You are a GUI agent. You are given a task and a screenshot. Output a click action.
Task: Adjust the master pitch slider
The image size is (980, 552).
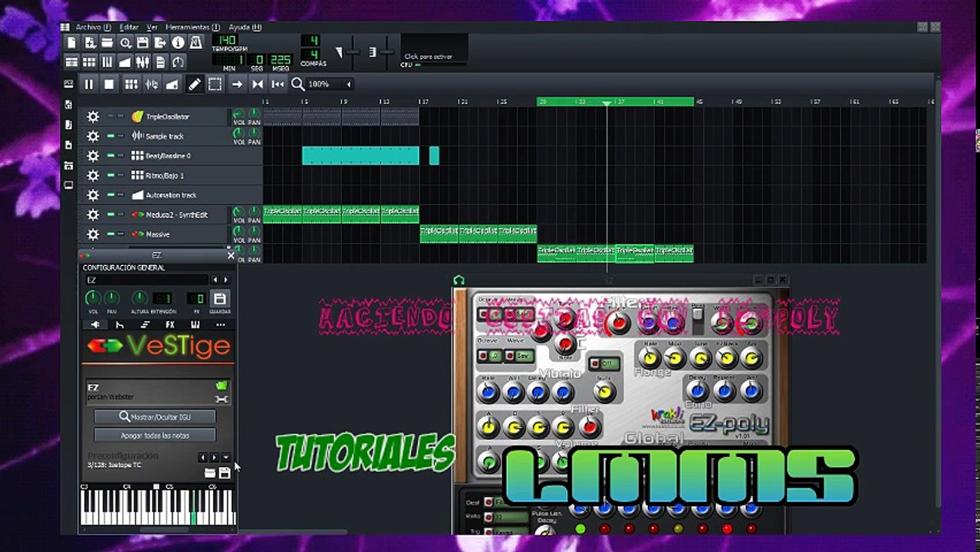click(386, 52)
